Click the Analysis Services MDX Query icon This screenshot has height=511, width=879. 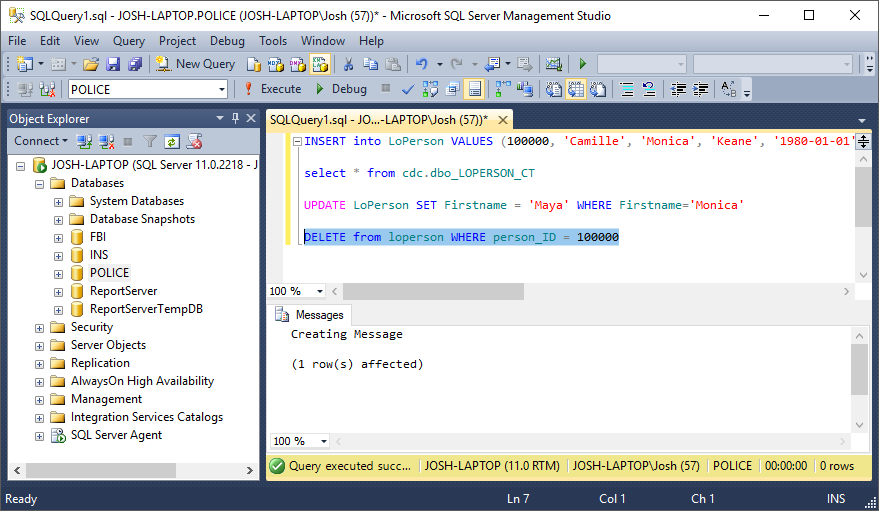[275, 64]
